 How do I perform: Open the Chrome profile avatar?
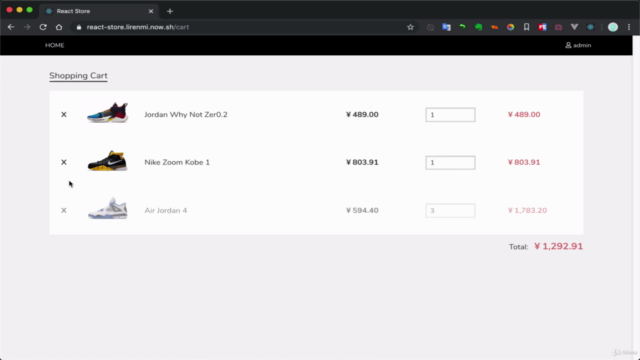tap(613, 27)
